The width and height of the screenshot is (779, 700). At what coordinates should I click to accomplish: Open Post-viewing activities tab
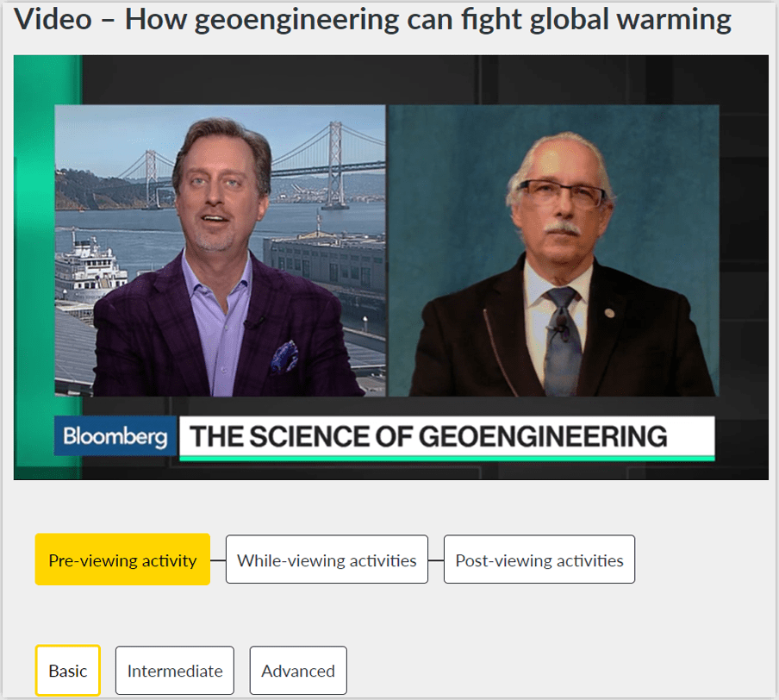point(539,559)
